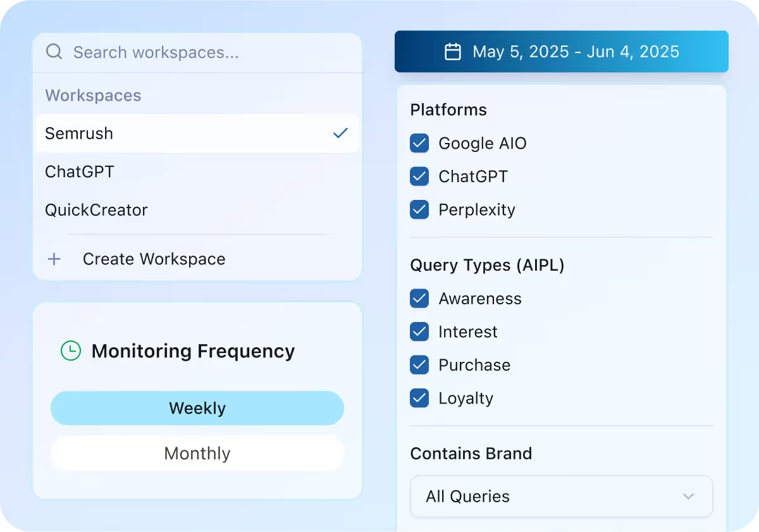Click the Query Types (AIPL) heading
The height and width of the screenshot is (532, 759).
tap(487, 265)
